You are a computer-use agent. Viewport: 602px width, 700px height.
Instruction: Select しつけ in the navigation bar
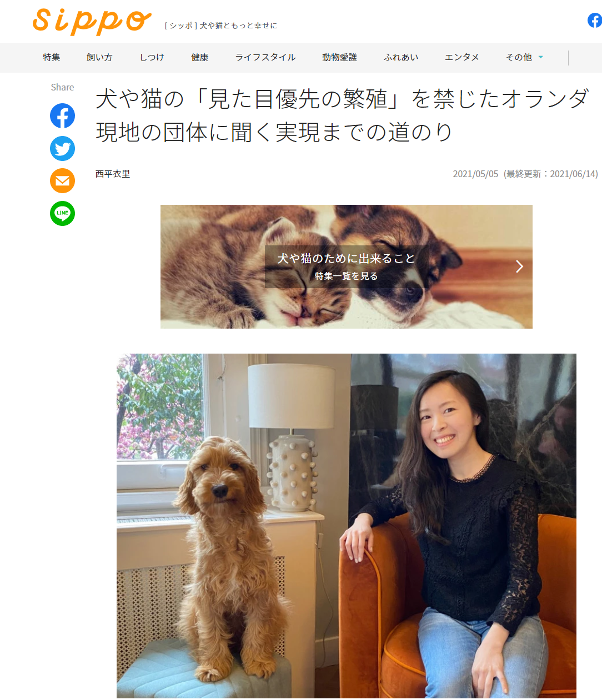click(152, 57)
